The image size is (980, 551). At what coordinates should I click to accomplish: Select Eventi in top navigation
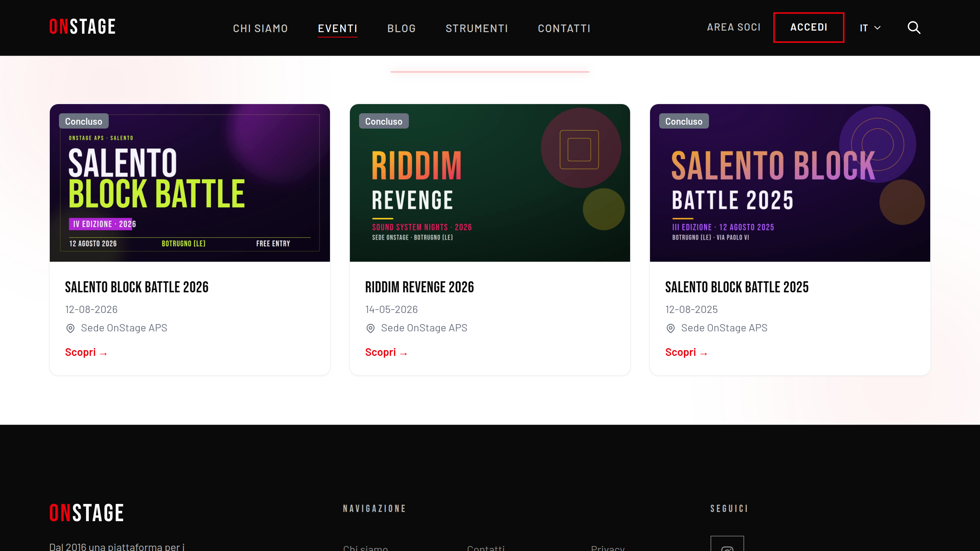coord(338,28)
